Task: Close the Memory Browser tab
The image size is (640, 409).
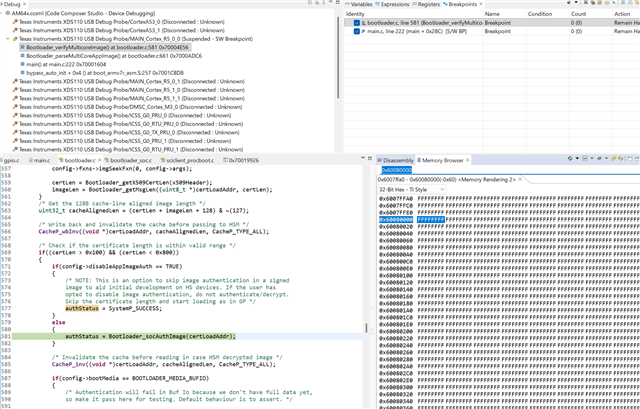Action: point(468,160)
